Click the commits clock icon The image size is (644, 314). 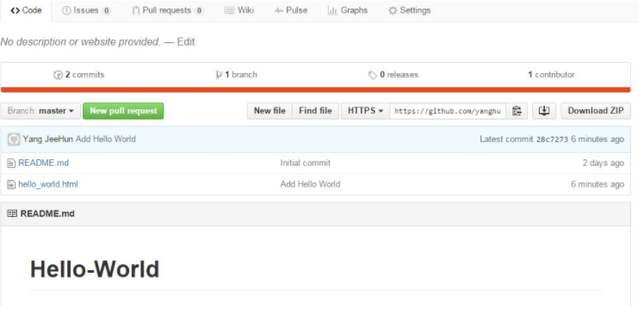pyautogui.click(x=58, y=75)
